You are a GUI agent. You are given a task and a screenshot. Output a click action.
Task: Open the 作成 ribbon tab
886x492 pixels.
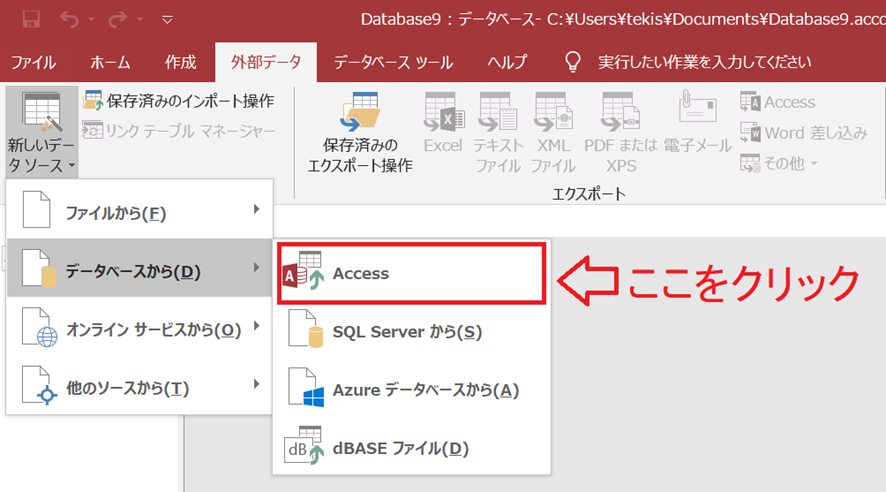pyautogui.click(x=180, y=62)
